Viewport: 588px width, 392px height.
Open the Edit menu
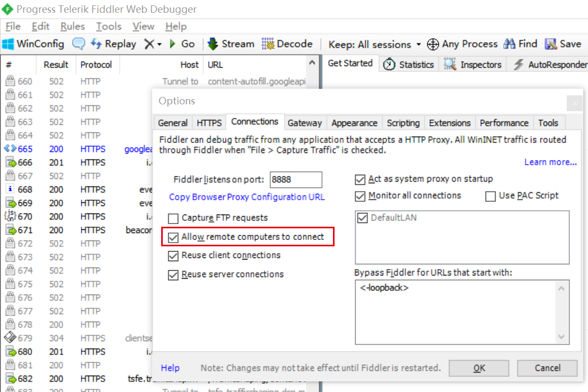[x=40, y=26]
